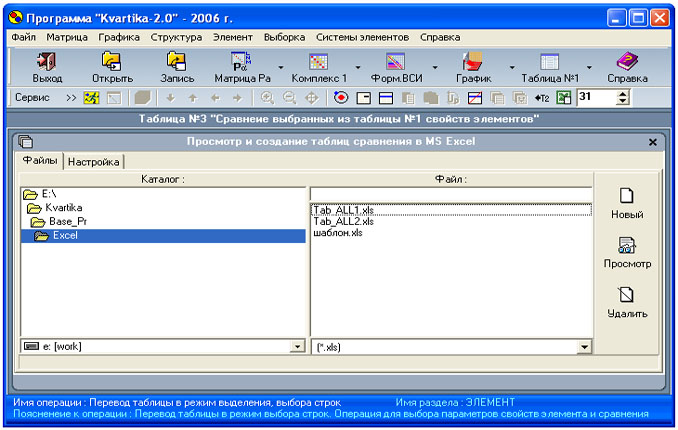Click the window with small corner box icon

(x=364, y=98)
